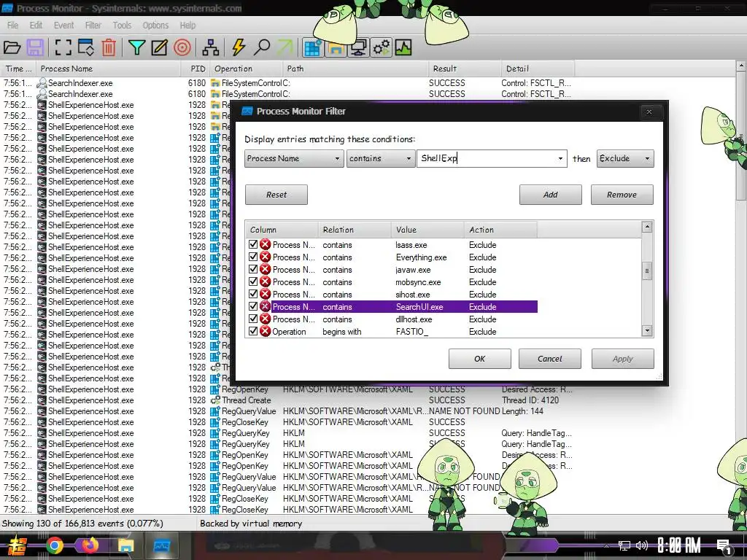Image resolution: width=747 pixels, height=560 pixels.
Task: Uncheck the dllhost.exe filter checkbox
Action: 253,319
